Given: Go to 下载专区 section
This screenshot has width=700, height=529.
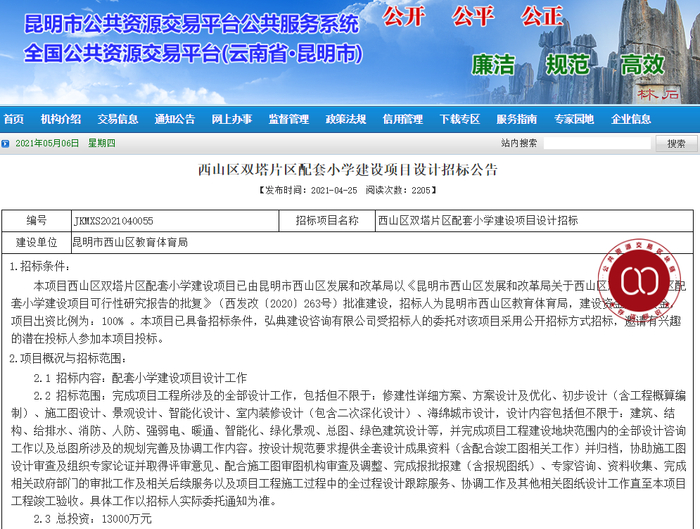Looking at the screenshot, I should tap(460, 119).
